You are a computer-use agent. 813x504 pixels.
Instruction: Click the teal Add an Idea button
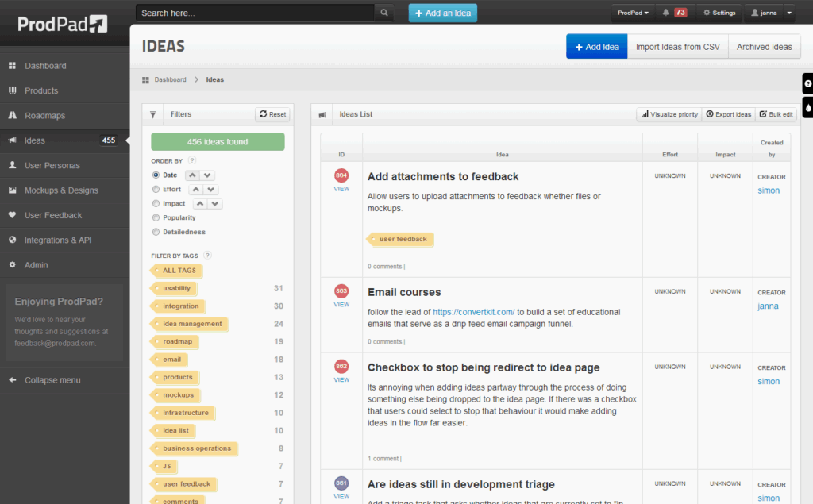(443, 13)
